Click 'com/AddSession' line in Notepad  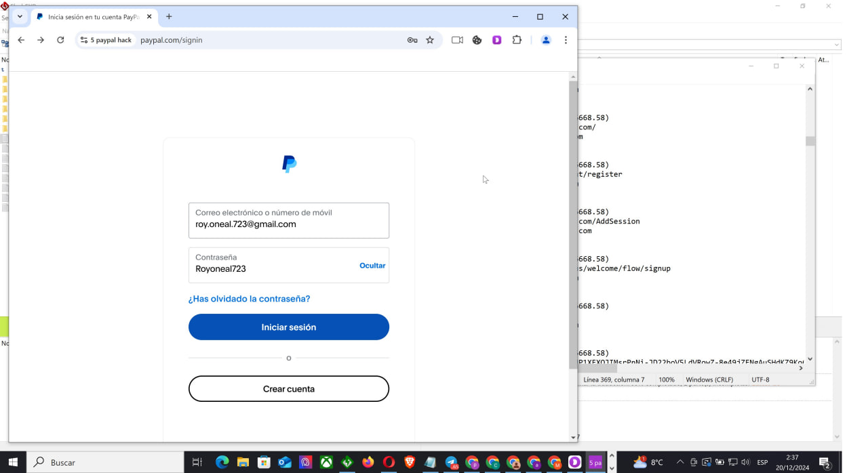point(609,221)
